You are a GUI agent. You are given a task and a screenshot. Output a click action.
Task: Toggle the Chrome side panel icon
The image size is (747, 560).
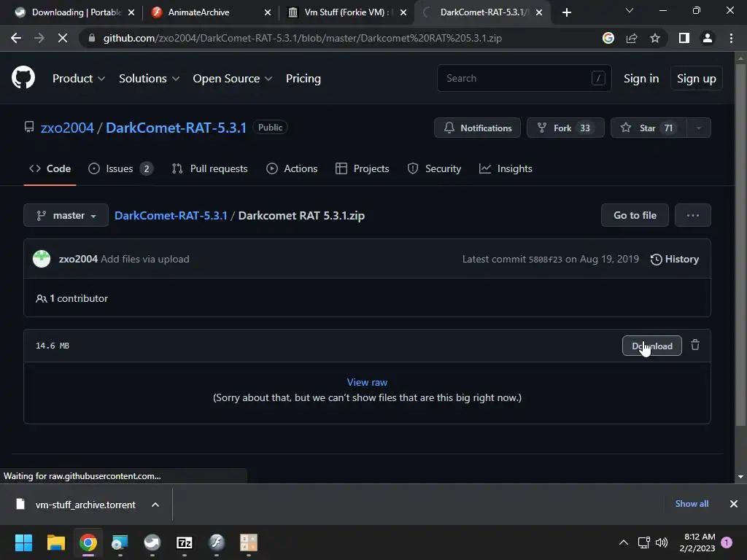tap(684, 38)
